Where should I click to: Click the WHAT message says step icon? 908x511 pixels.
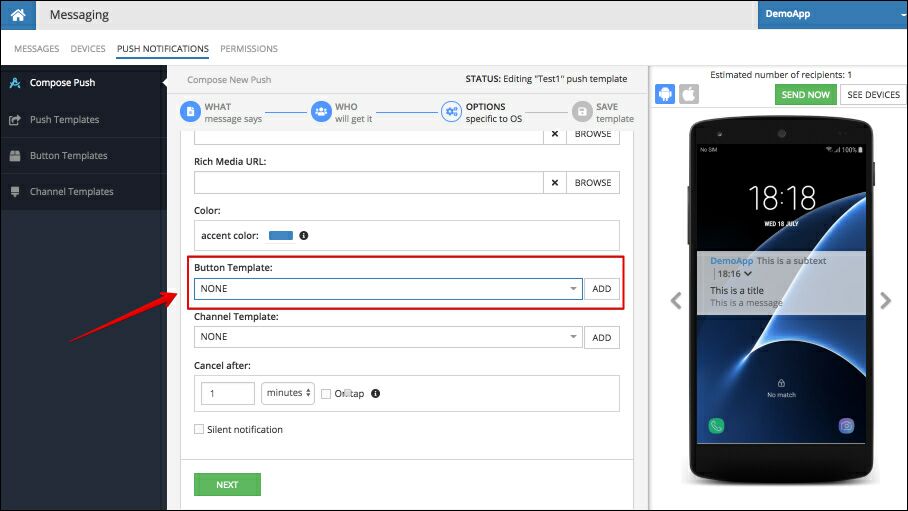pyautogui.click(x=190, y=111)
